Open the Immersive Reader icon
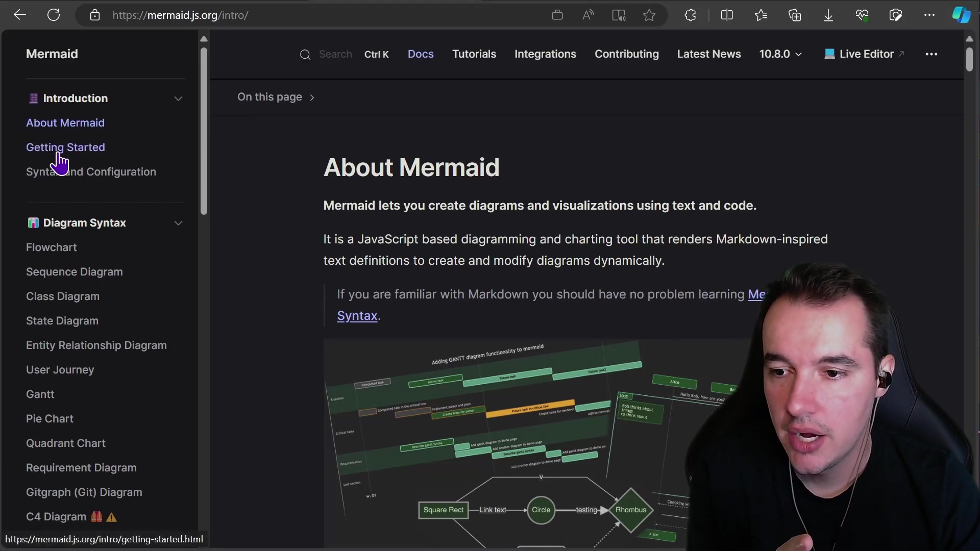Viewport: 980px width, 551px height. (x=619, y=15)
